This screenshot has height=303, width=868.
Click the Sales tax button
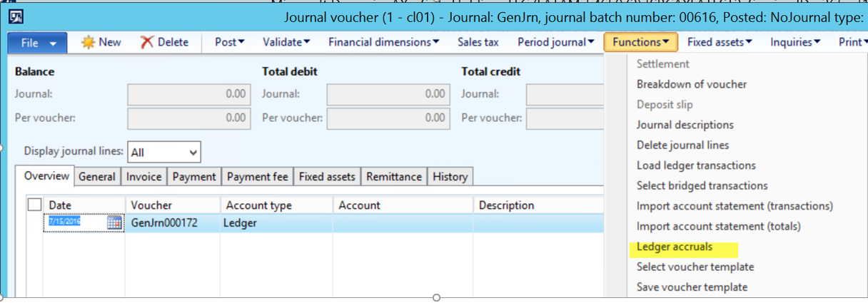point(478,43)
